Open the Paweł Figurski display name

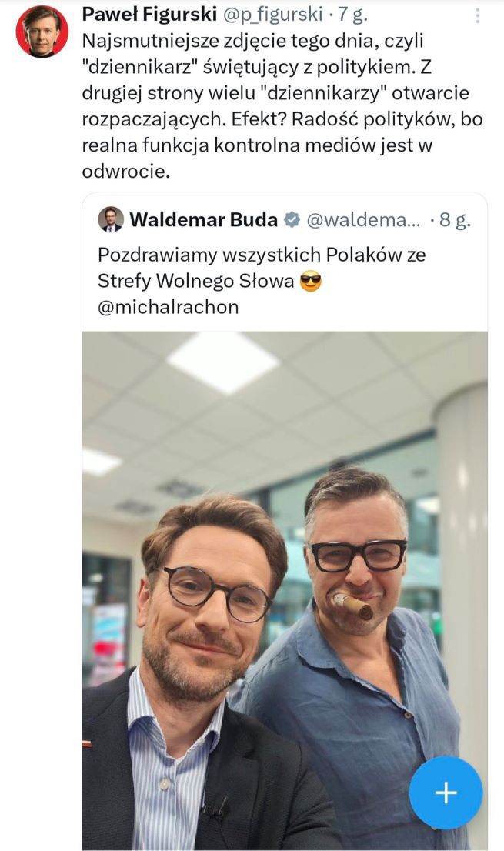click(150, 15)
